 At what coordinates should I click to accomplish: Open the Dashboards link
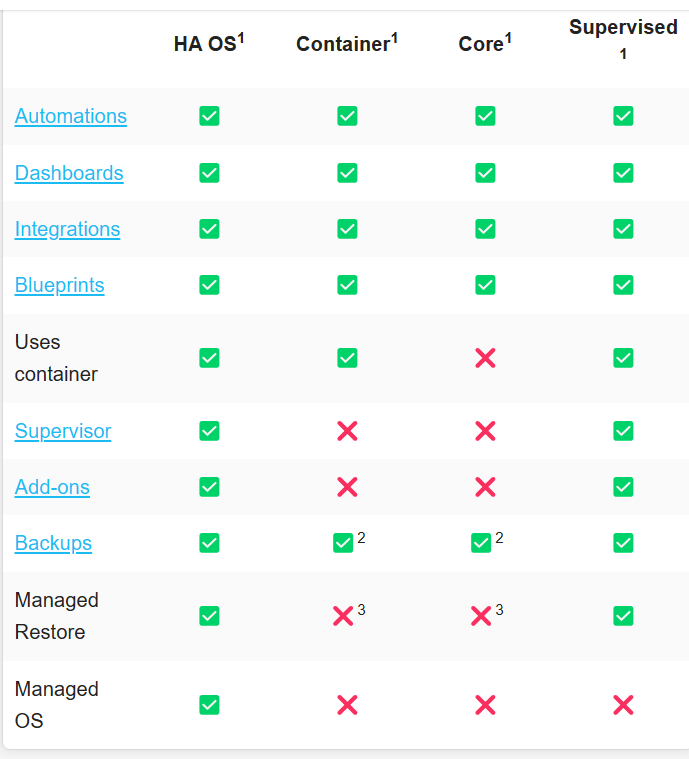[x=69, y=173]
